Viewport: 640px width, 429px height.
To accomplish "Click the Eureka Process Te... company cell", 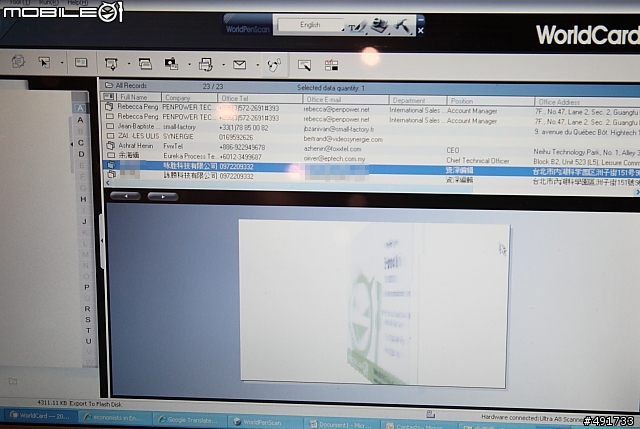I will [x=190, y=156].
